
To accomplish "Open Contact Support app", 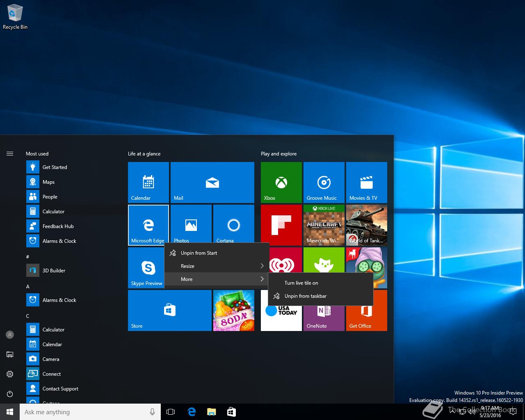I will click(x=72, y=389).
